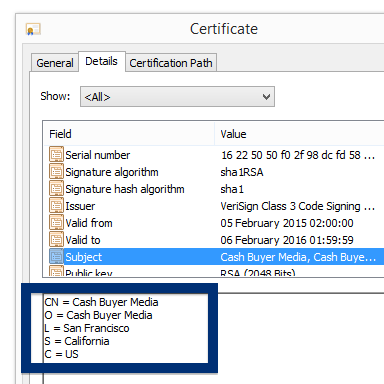384x384 pixels.
Task: Click the VeriSign Class 3 Code Signing value
Action: (x=298, y=206)
